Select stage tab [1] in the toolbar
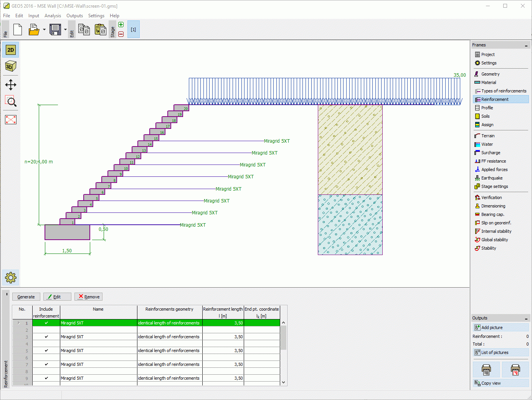The width and height of the screenshot is (532, 400). click(x=133, y=29)
